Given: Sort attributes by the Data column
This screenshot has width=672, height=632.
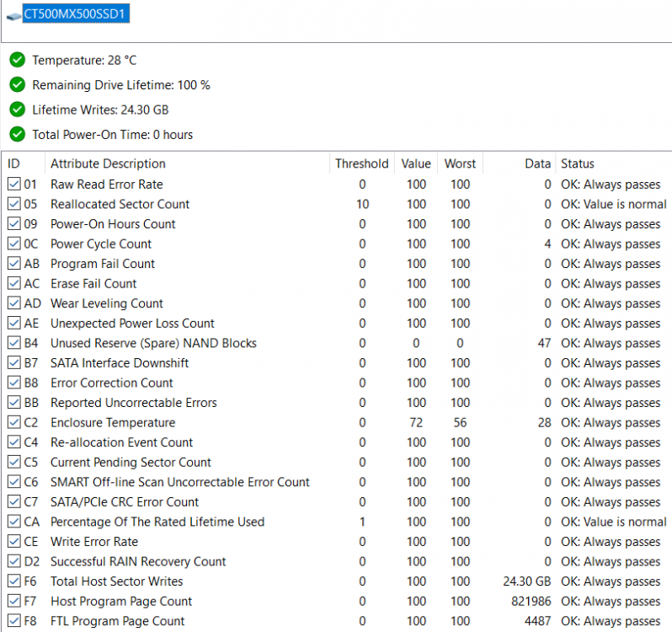Looking at the screenshot, I should [537, 163].
